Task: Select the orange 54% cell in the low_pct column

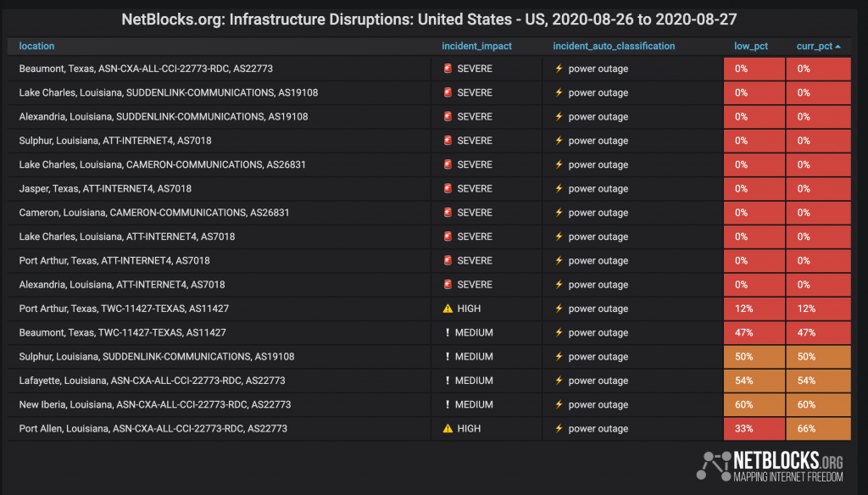Action: (754, 381)
